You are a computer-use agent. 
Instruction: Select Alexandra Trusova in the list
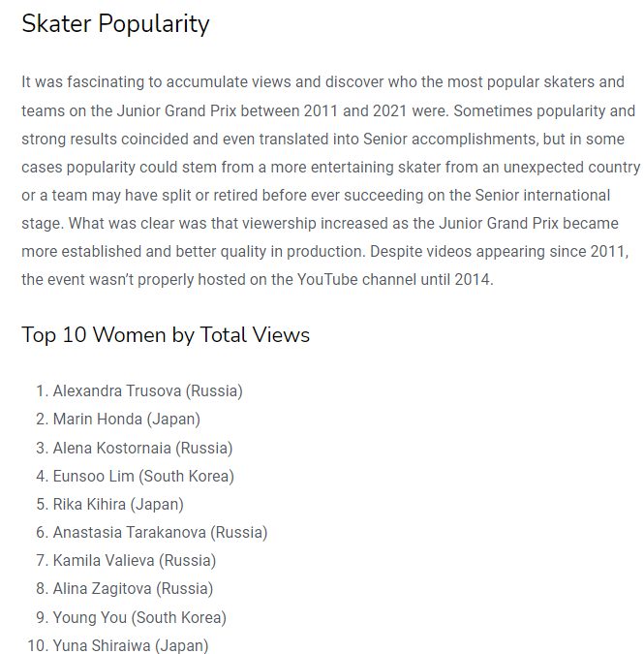pos(147,391)
